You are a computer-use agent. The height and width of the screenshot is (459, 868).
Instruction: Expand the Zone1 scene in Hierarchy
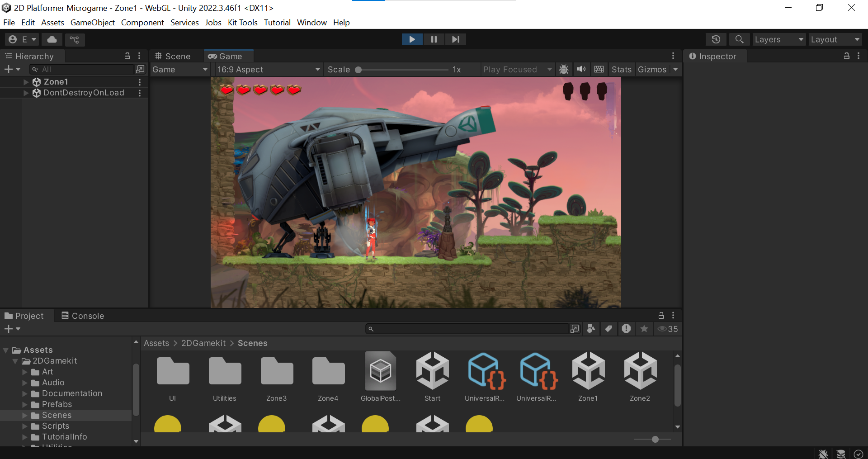click(26, 82)
